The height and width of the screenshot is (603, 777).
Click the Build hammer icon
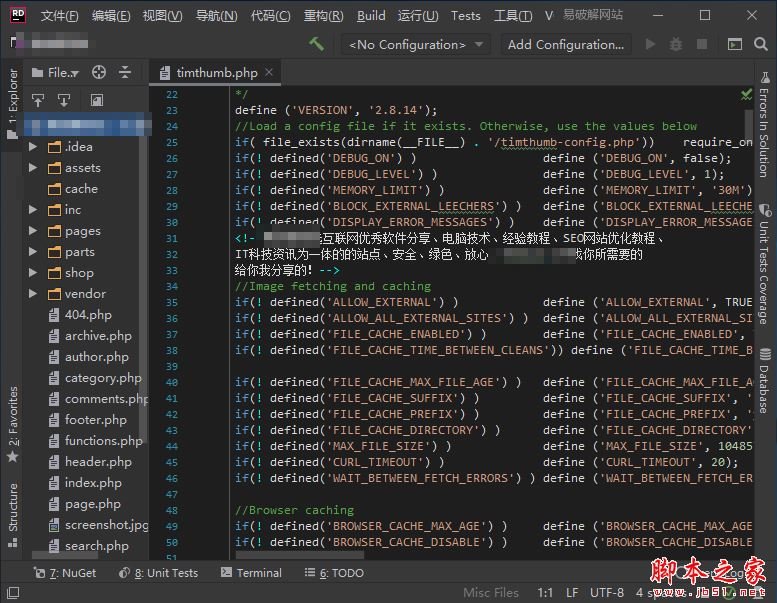tap(316, 45)
